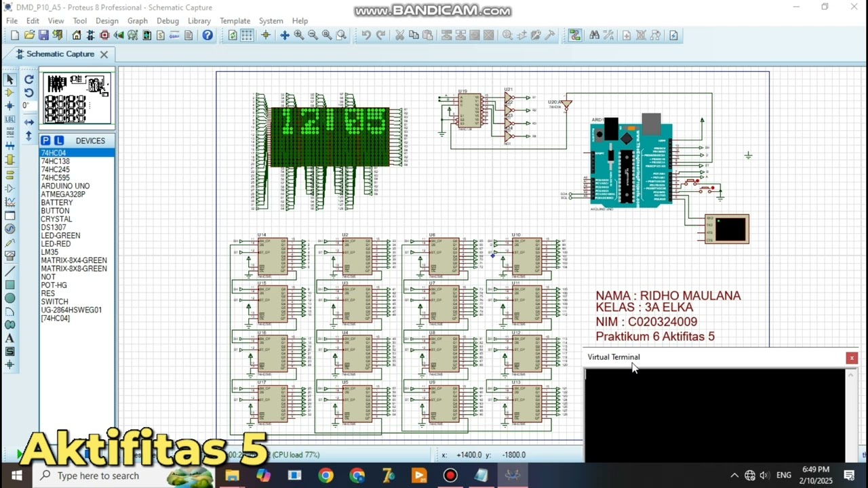This screenshot has width=868, height=488.
Task: Select the 2D Graphics Text tool
Action: click(9, 338)
